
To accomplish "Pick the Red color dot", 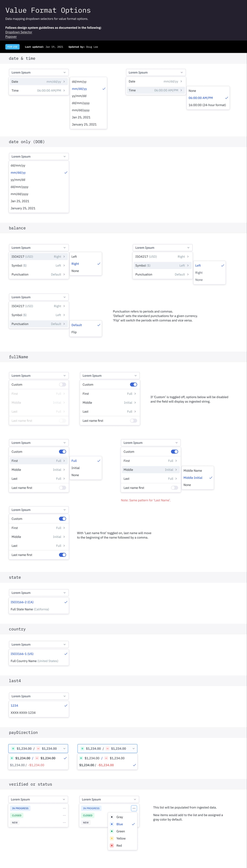I will [112, 845].
